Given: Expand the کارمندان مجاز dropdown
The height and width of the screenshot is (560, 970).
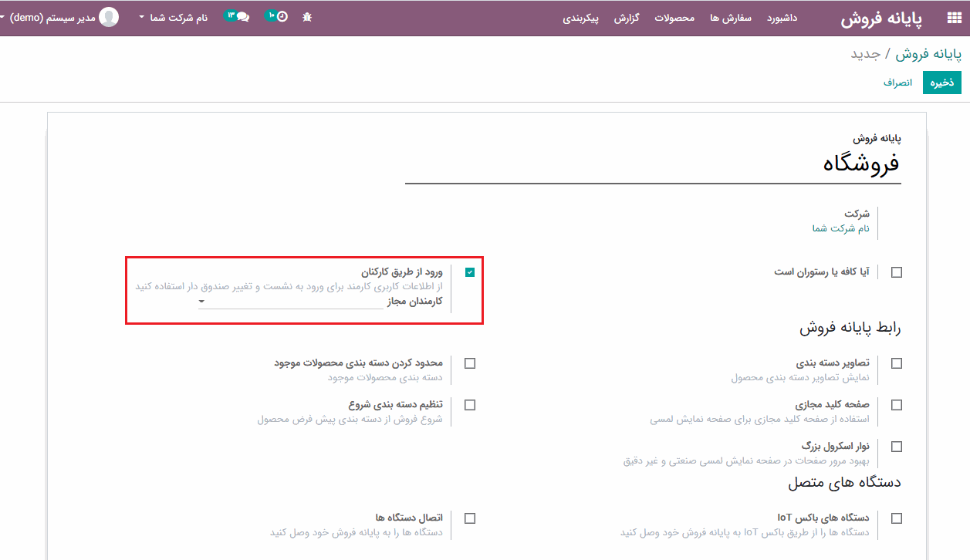Looking at the screenshot, I should click(291, 302).
